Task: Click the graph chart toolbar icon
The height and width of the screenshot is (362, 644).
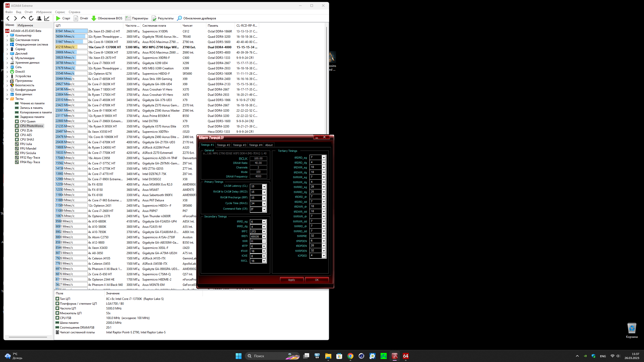Action: pyautogui.click(x=47, y=18)
